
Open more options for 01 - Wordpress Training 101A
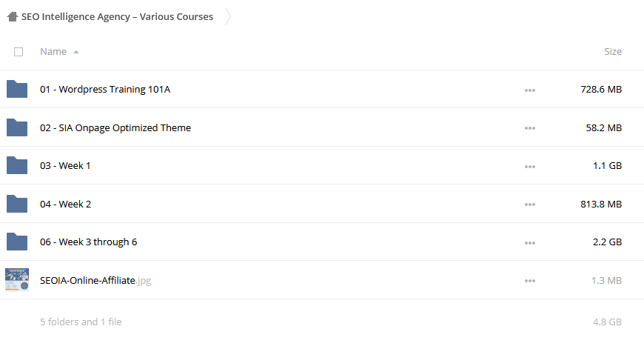point(530,90)
